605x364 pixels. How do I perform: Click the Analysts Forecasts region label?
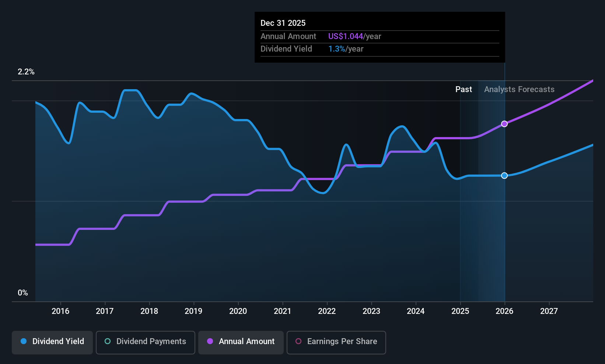(519, 90)
